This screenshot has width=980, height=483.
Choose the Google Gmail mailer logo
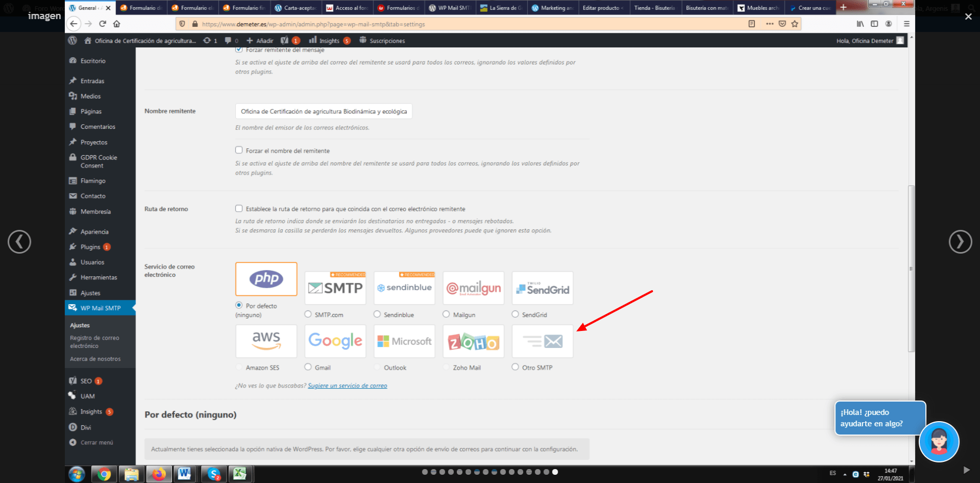pos(335,341)
